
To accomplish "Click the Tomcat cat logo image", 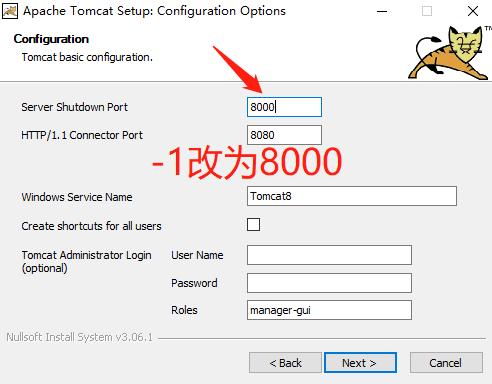I will point(449,53).
